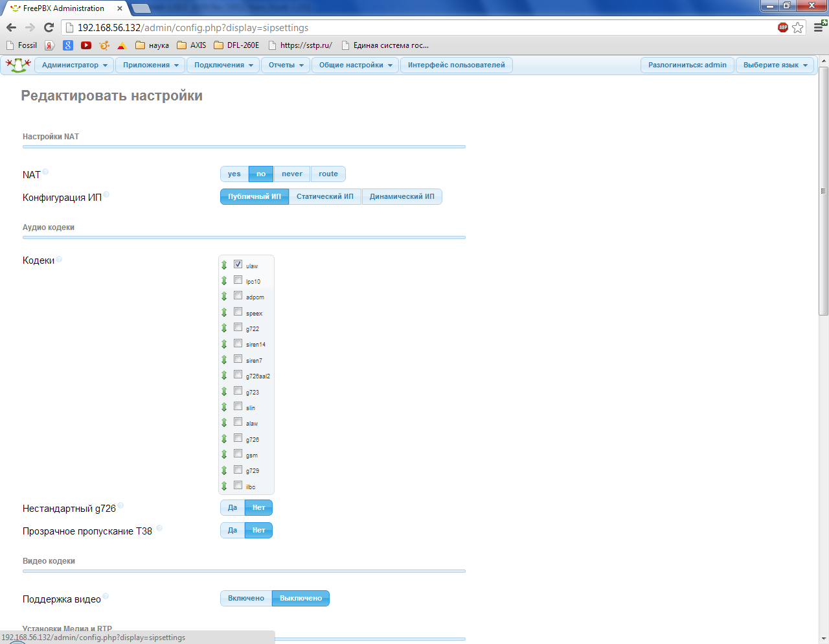Open the YouTube bookmark icon
Screen dimensions: 829x644
86,45
